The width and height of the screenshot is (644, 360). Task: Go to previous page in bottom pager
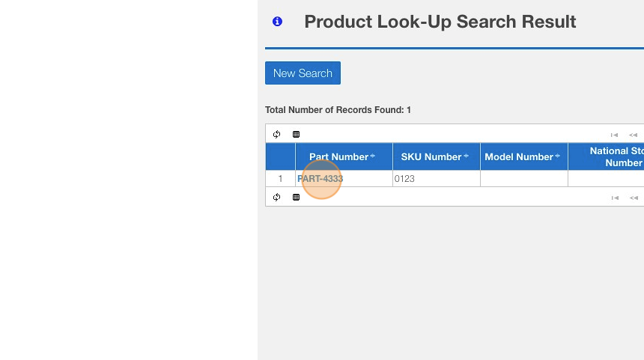[634, 198]
